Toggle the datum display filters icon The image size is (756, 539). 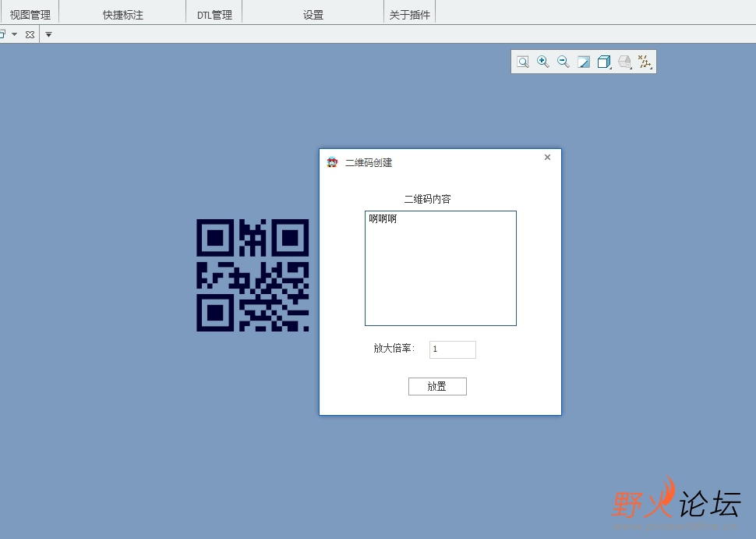[x=645, y=62]
